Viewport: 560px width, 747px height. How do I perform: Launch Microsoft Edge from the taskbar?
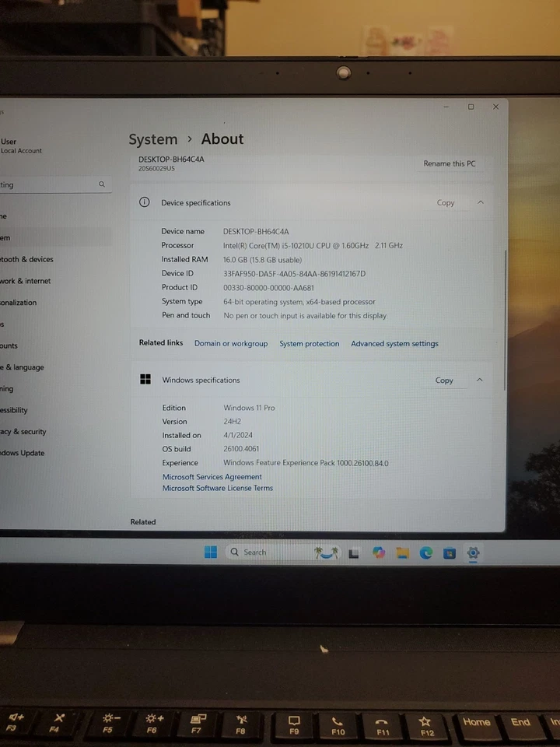click(426, 552)
